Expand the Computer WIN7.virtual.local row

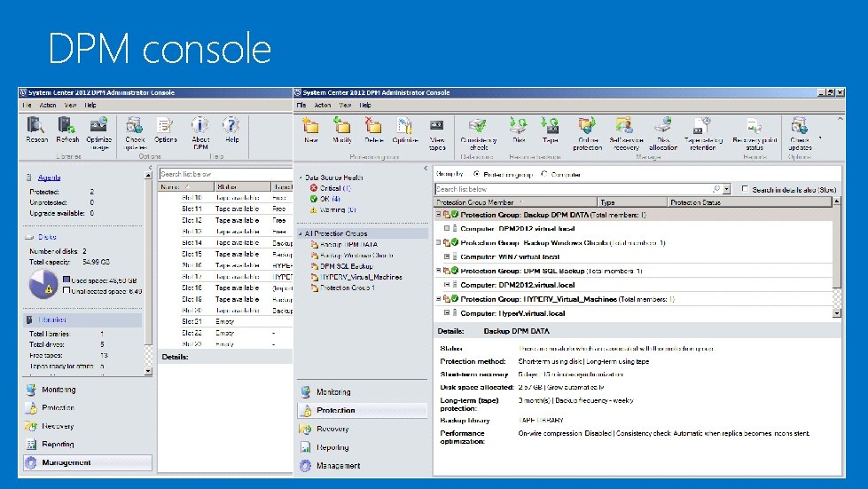(447, 257)
